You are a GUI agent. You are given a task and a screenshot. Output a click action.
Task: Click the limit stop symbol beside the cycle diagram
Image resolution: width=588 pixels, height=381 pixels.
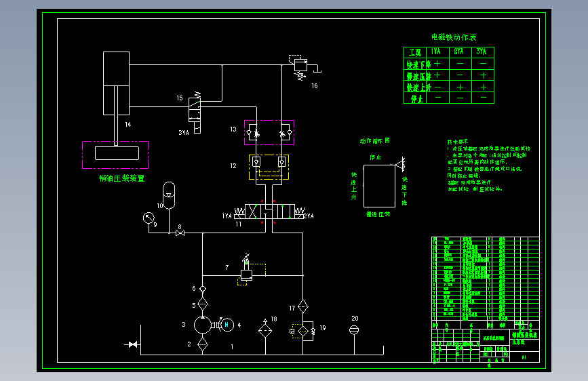[x=401, y=164]
